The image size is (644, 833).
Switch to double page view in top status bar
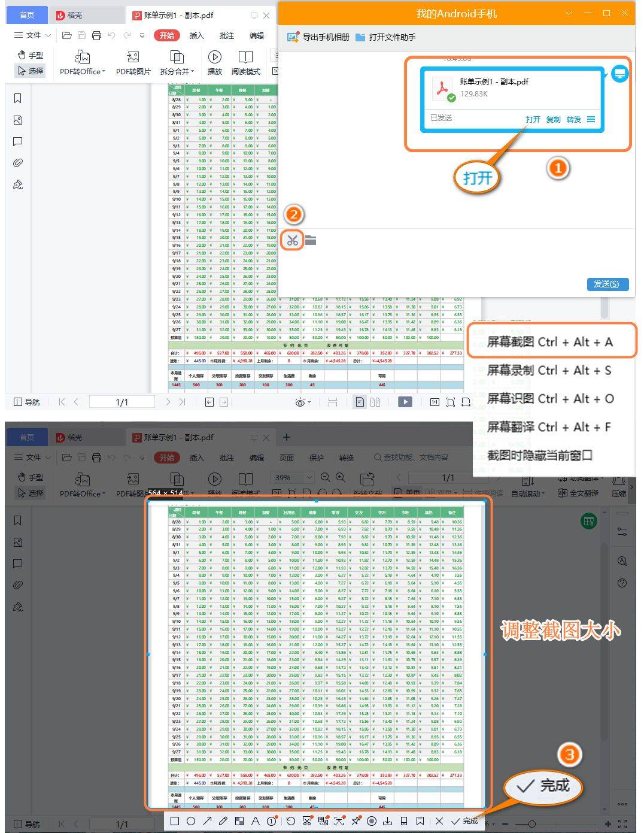pos(375,402)
